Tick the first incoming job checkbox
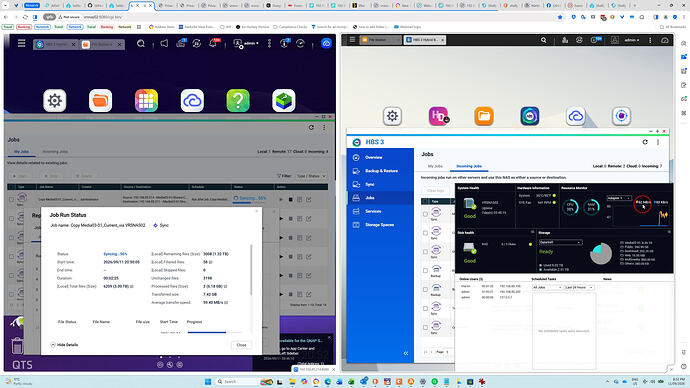This screenshot has width=690, height=388. (x=425, y=214)
